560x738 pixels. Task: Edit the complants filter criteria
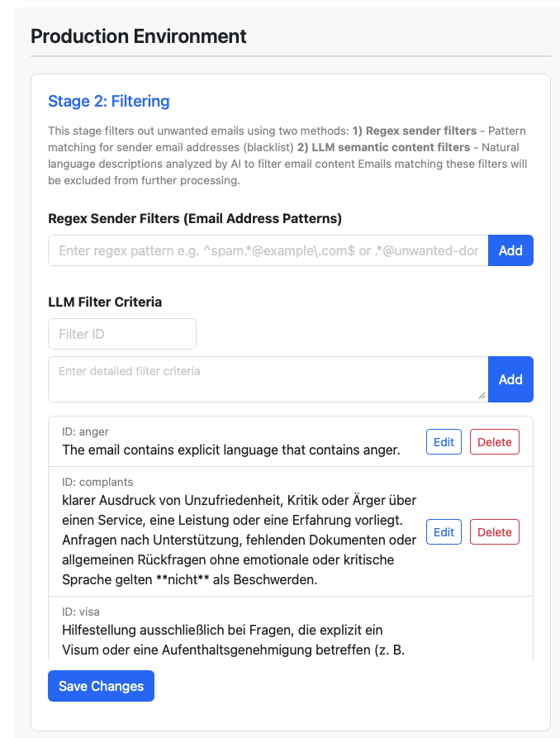[x=444, y=531]
